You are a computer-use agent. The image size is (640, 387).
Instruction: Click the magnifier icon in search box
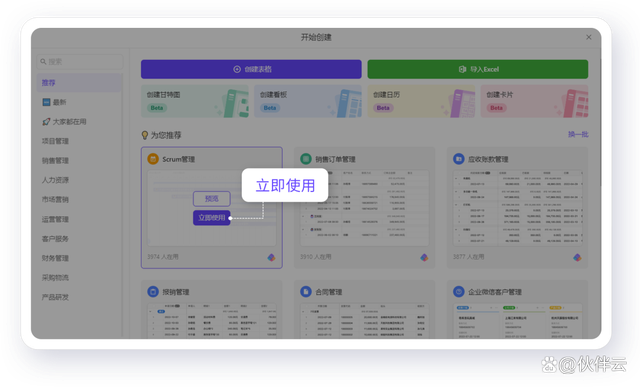(43, 62)
